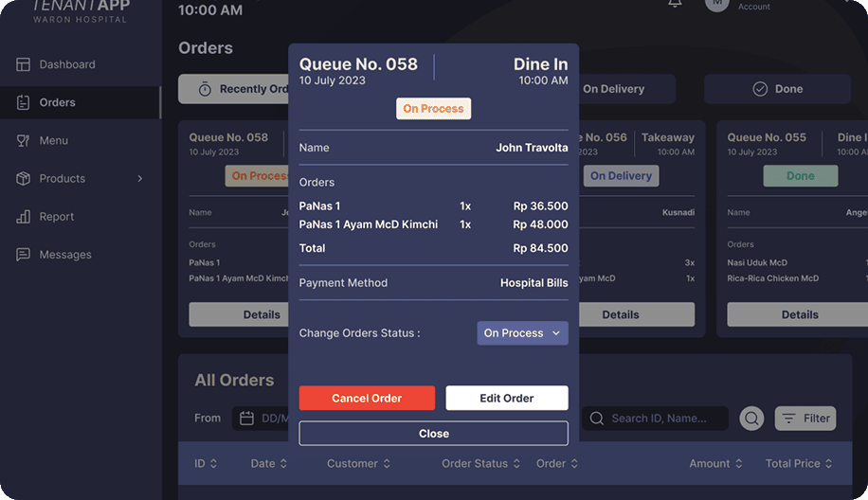Screen dimensions: 868x500
Task: Sort the table by Total Price
Action: [x=799, y=464]
